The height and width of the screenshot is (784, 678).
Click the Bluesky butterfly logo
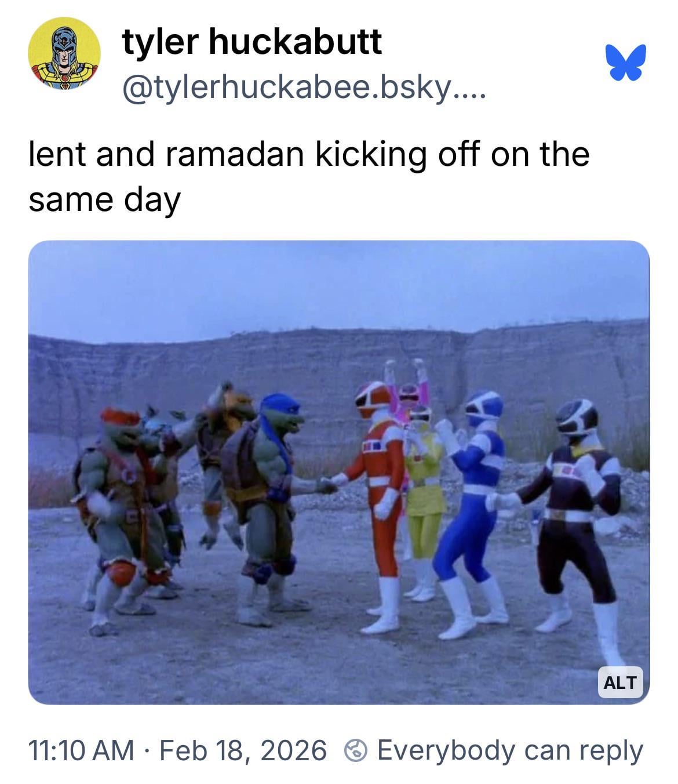625,61
